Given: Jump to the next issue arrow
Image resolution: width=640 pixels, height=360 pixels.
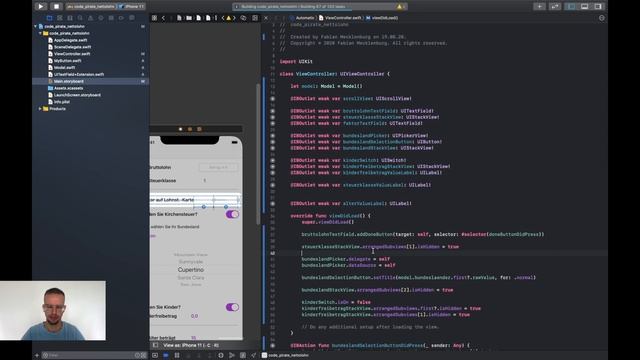Looking at the screenshot, I should coord(234,18).
